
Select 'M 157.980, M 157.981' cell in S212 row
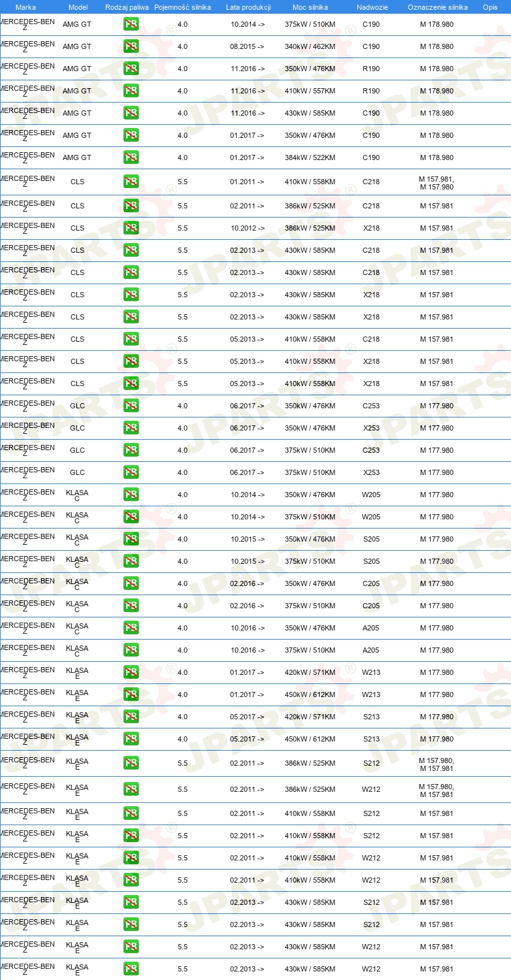click(437, 764)
